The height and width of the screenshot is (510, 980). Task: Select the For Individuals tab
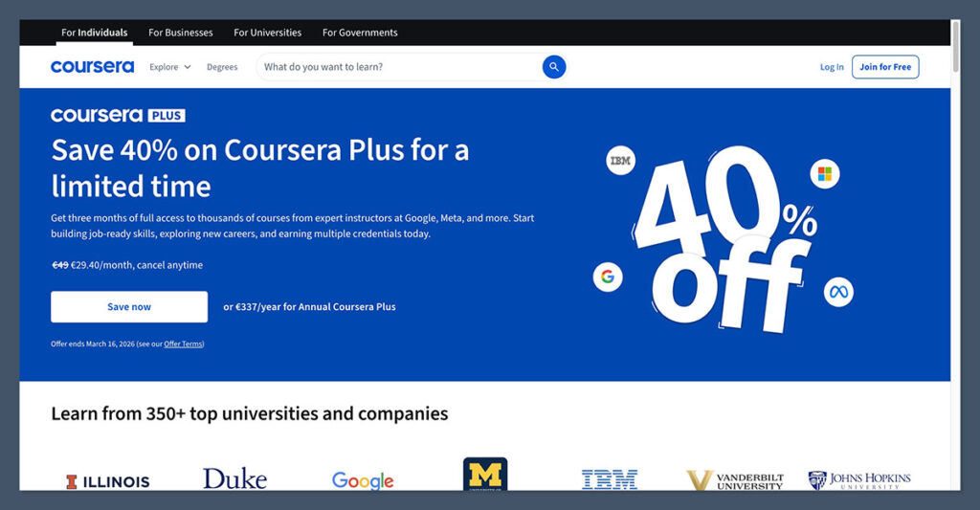tap(95, 33)
